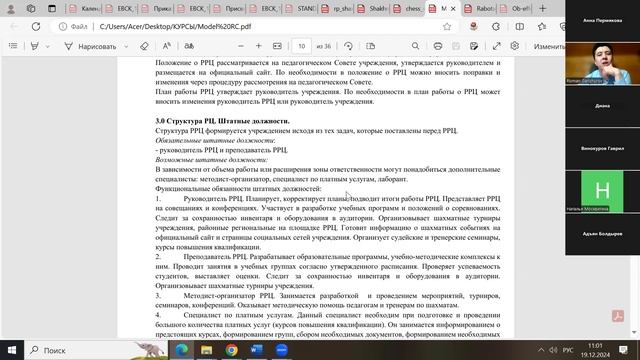The image size is (640, 360).
Task: Switch to the STAND tab
Action: (300, 8)
